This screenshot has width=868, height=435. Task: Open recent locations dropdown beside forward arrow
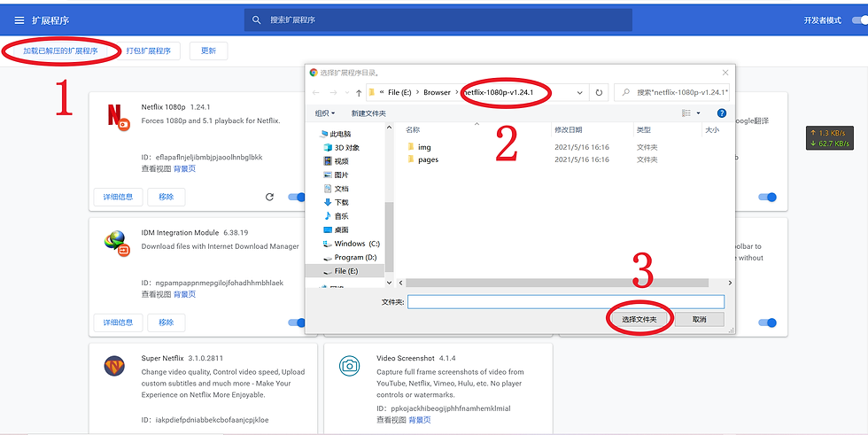tap(347, 92)
